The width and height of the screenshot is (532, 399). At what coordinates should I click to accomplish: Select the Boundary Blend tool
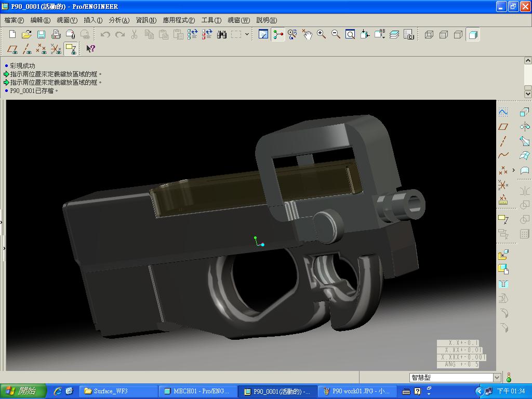(525, 155)
